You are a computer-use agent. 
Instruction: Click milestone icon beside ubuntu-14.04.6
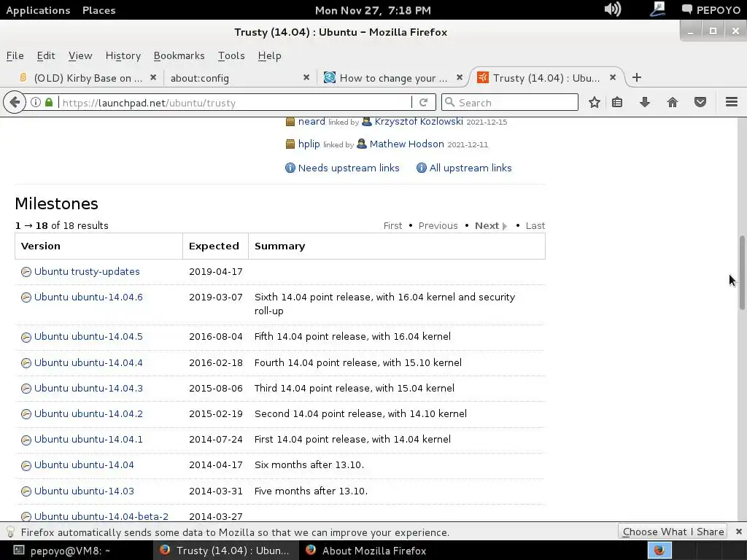click(x=26, y=297)
